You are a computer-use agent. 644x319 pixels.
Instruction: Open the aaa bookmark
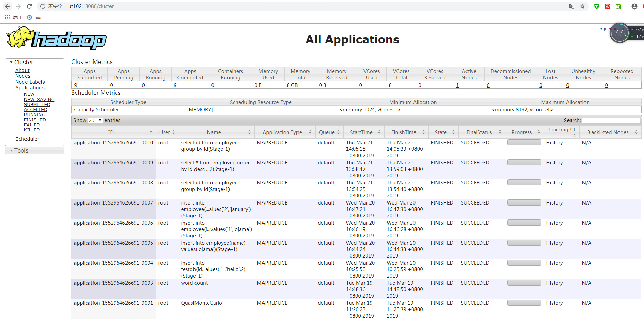coord(34,17)
